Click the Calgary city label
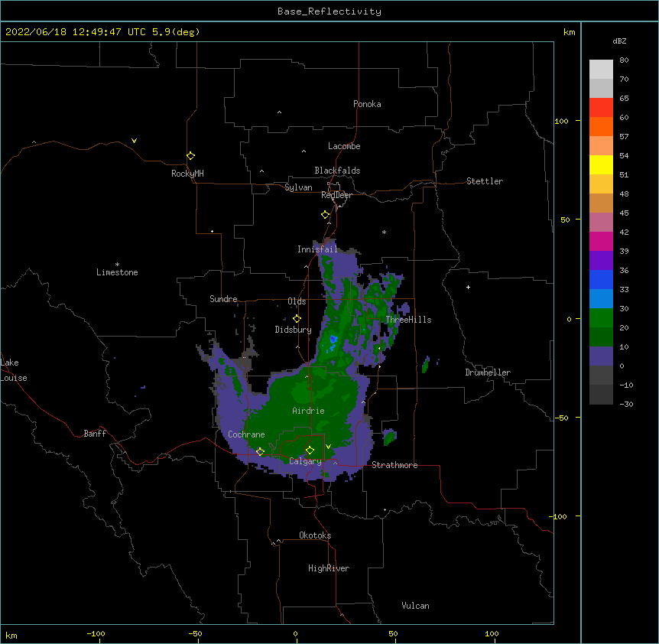Screen dimensions: 659x644 [305, 461]
